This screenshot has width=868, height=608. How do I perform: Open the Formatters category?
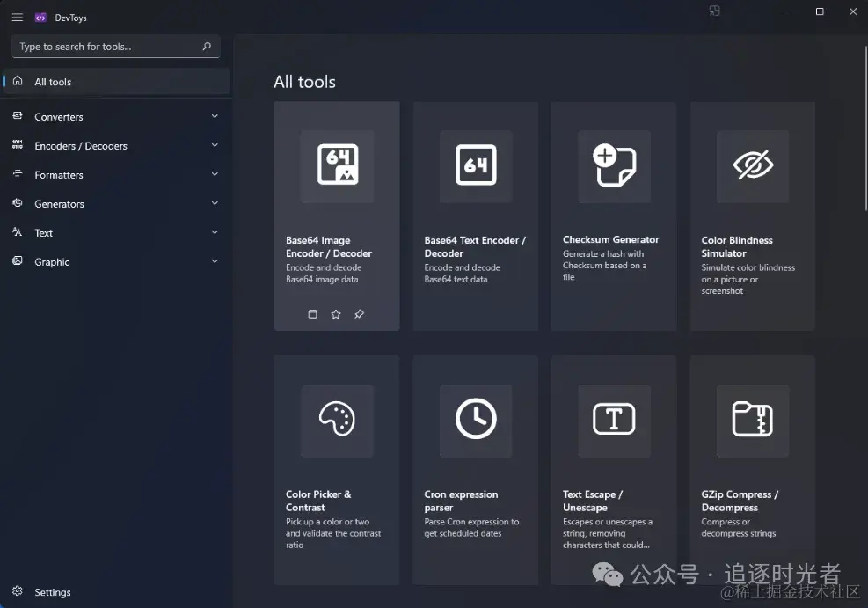[116, 174]
